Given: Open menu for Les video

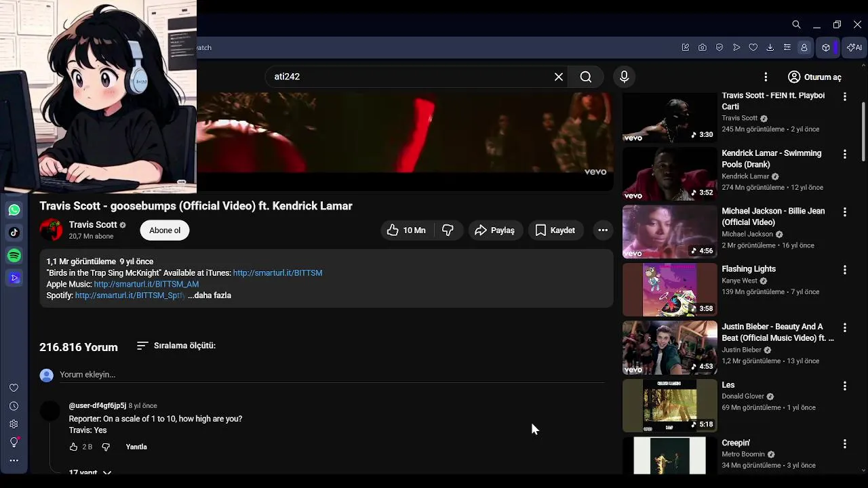Looking at the screenshot, I should [845, 386].
